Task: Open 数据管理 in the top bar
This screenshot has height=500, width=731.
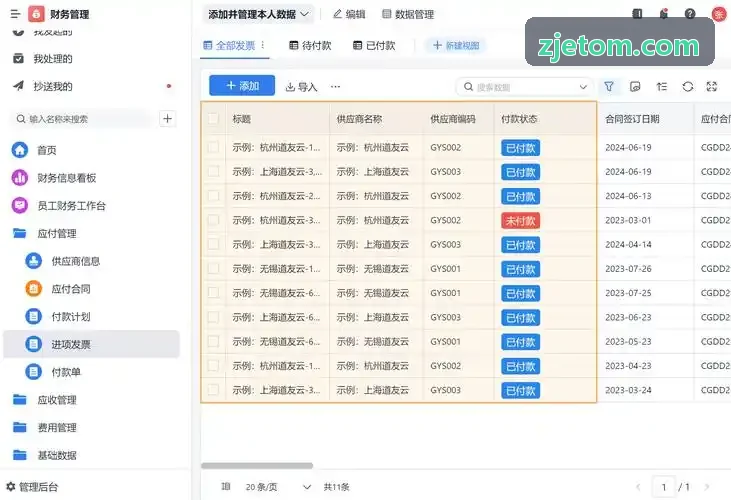Action: pos(408,14)
